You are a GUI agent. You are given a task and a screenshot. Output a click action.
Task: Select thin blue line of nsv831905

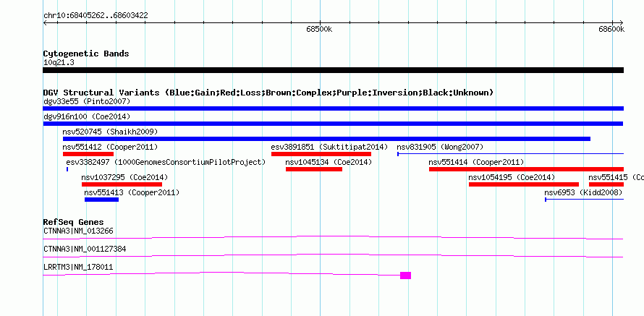511,154
